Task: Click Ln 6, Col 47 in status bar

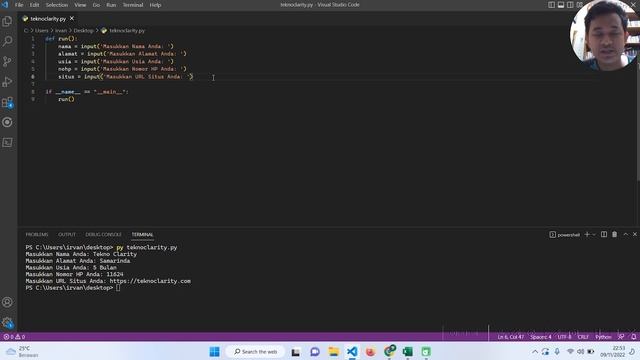Action: [511, 337]
